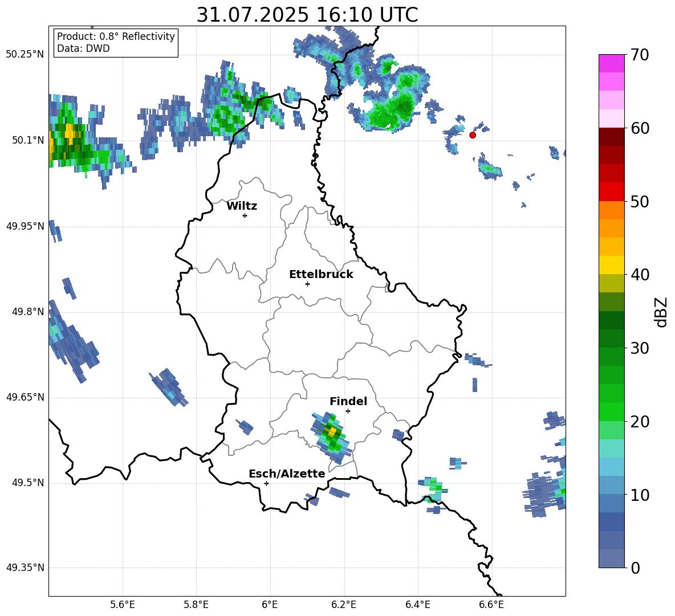This screenshot has width=675, height=616.
Task: Click the 50.25°N latitude label
Action: click(x=25, y=55)
